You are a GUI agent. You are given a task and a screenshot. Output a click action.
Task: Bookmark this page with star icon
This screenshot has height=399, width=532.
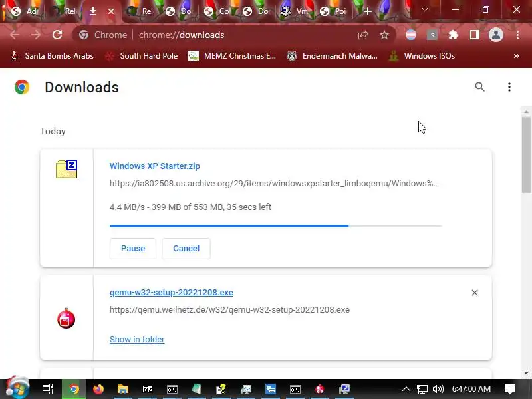click(384, 35)
